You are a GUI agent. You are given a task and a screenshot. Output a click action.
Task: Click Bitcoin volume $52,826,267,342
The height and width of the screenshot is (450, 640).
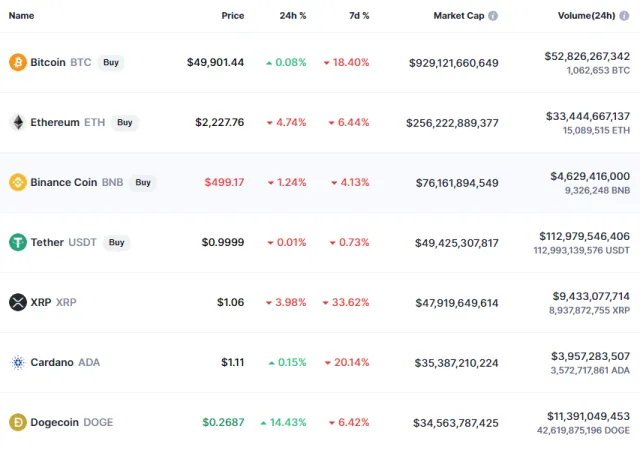point(587,56)
